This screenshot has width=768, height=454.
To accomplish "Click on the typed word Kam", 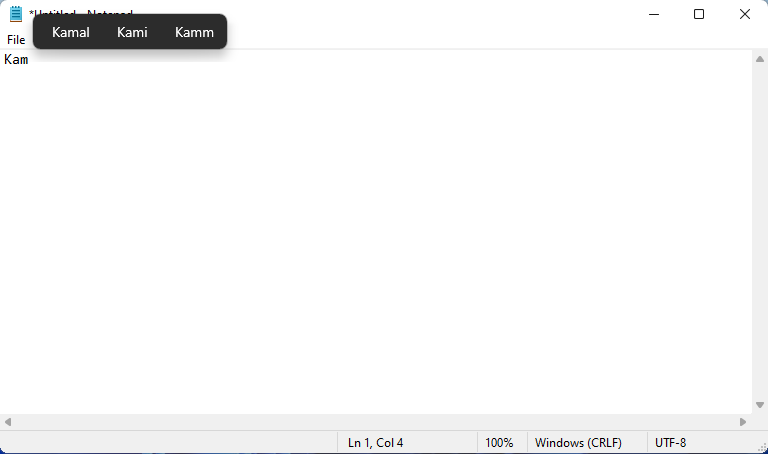I will click(x=16, y=60).
